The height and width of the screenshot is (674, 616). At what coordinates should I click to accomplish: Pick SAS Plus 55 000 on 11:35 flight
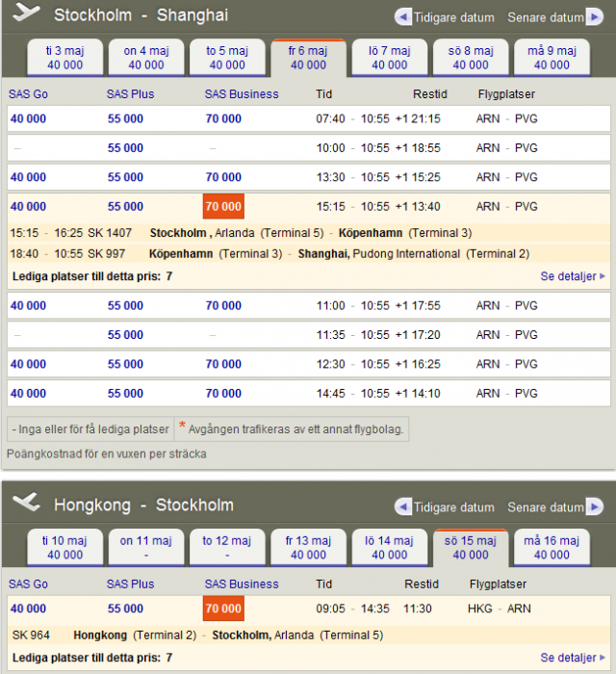(x=125, y=335)
